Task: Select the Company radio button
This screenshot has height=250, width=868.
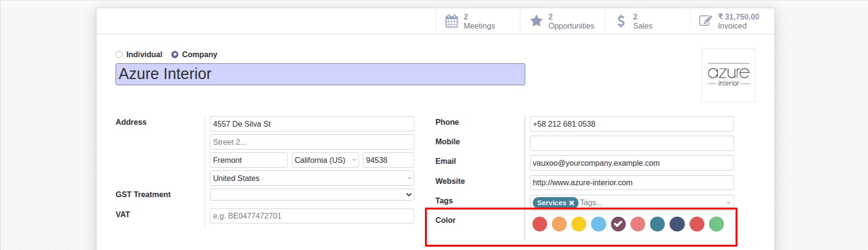Action: coord(175,55)
